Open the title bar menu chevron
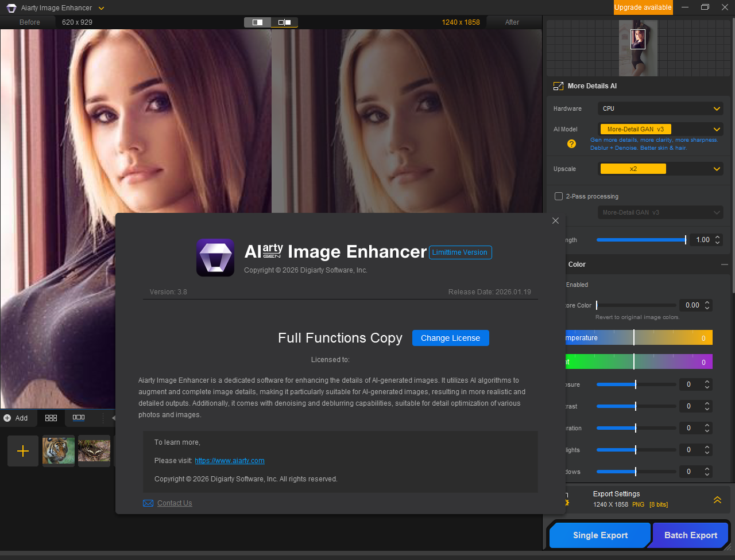The width and height of the screenshot is (735, 560). pos(102,8)
